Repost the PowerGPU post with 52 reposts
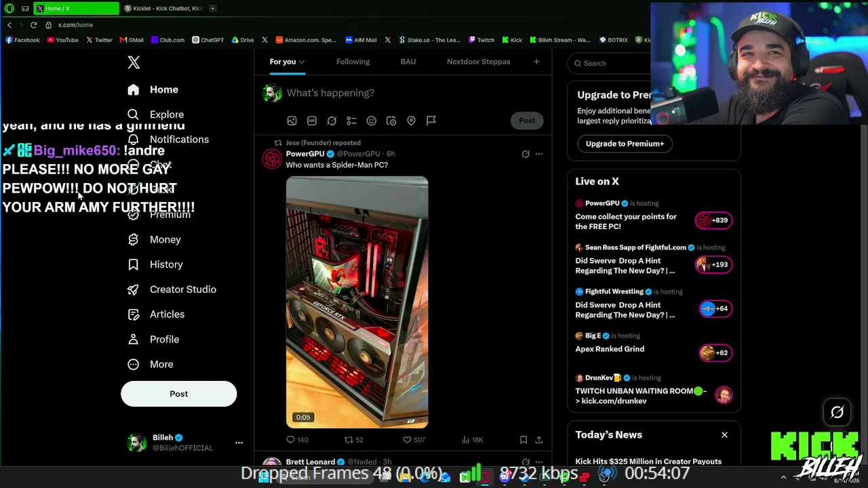 354,440
